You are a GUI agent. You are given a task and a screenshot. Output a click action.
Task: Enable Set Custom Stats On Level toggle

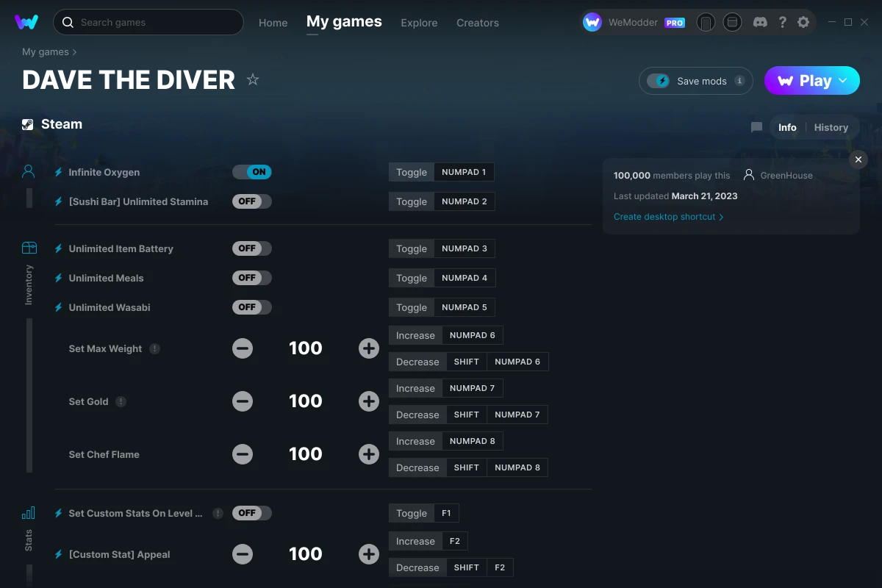[252, 513]
